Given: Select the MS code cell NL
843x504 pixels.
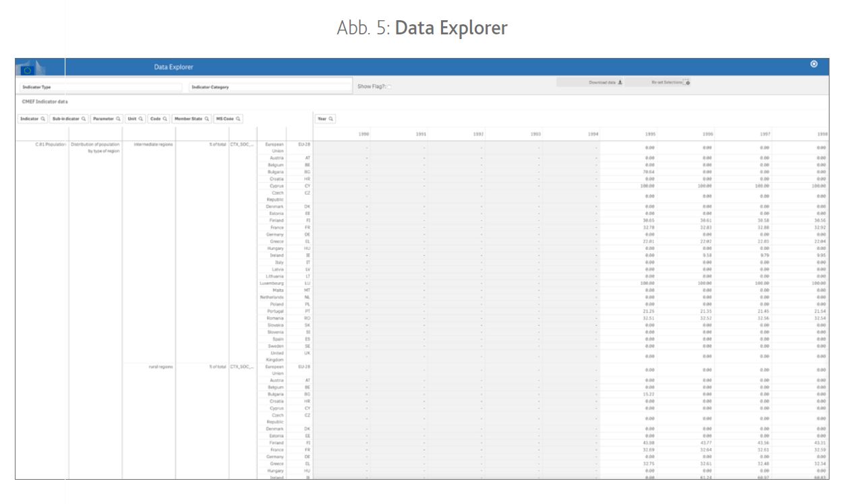Looking at the screenshot, I should (x=307, y=297).
